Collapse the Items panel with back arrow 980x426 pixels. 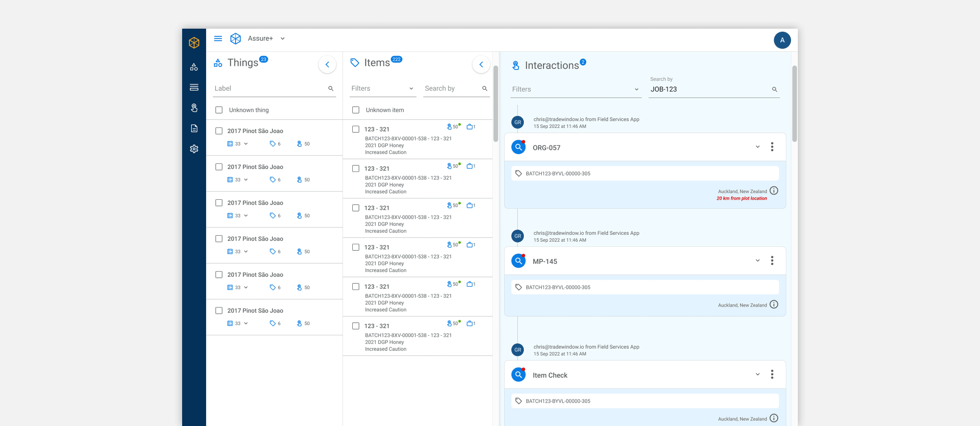pyautogui.click(x=481, y=65)
